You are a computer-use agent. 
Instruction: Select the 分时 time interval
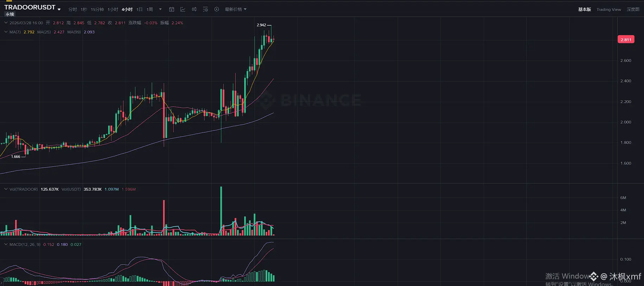click(x=72, y=9)
